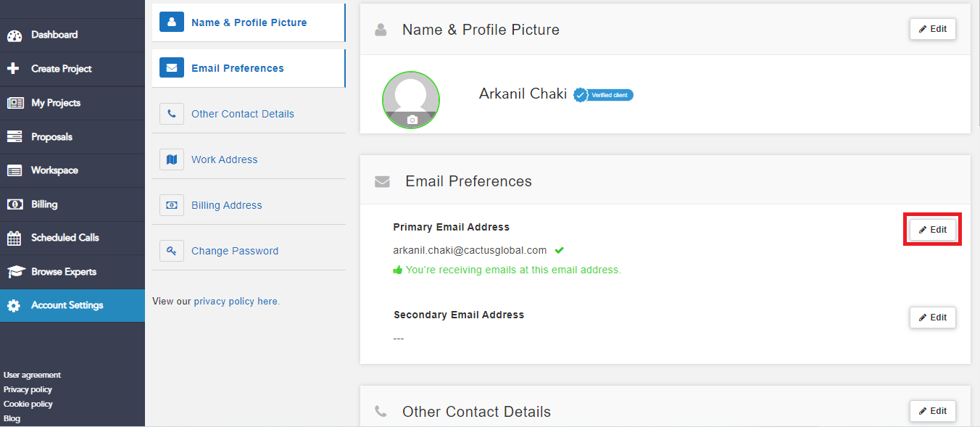The image size is (980, 427).
Task: Open Workspace from the sidebar
Action: point(54,170)
